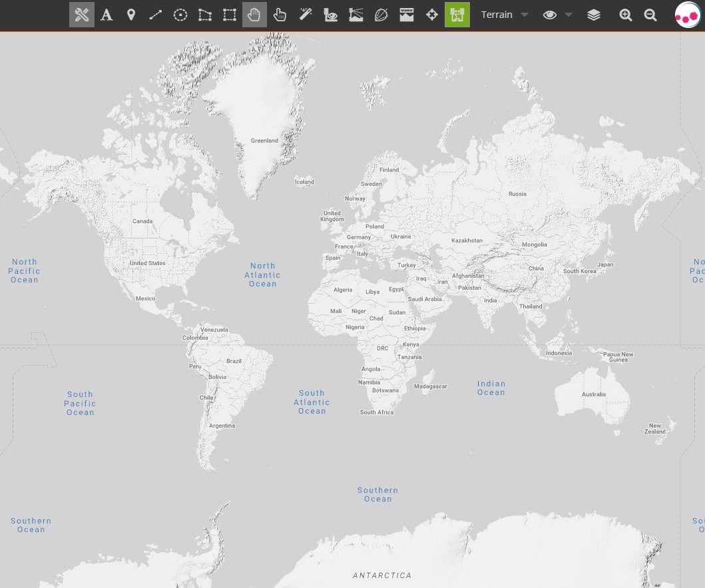Open the pink dotted profile avatar

point(688,15)
